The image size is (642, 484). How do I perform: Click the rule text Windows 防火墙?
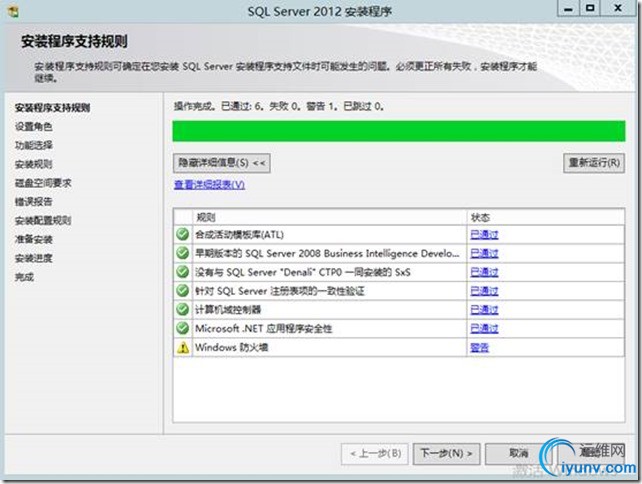pos(231,348)
